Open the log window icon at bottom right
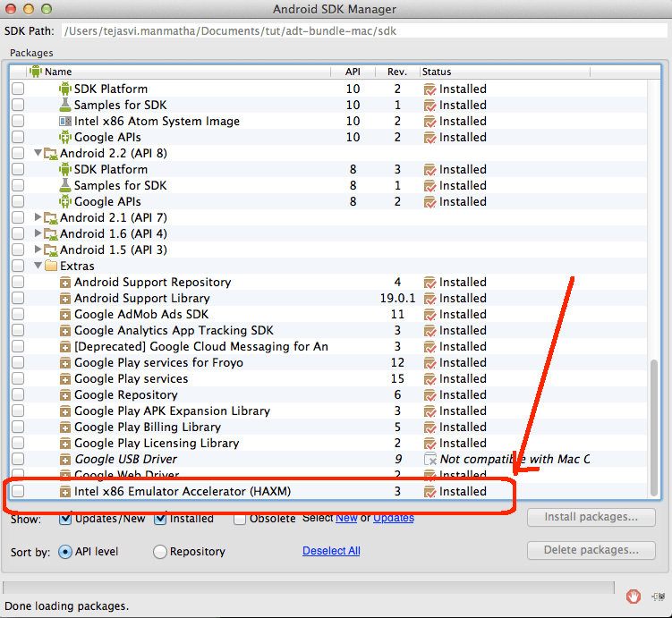The height and width of the screenshot is (618, 672). tap(658, 596)
